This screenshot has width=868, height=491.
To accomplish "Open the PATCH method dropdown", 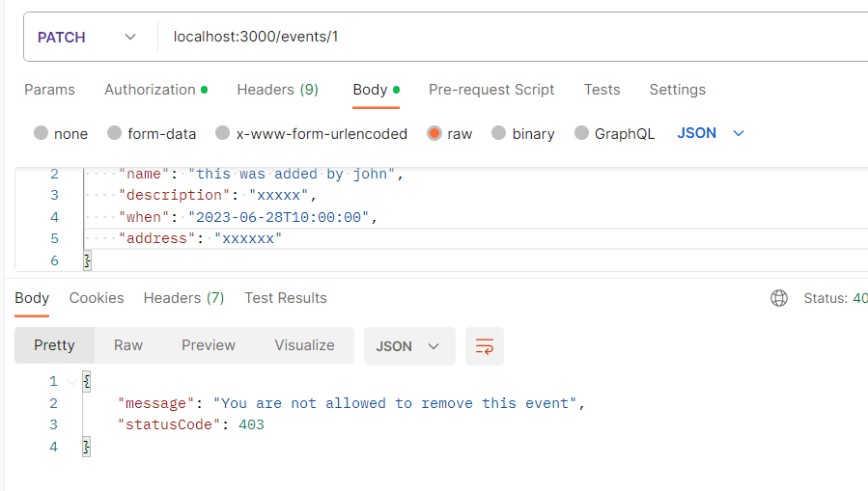I will [87, 38].
